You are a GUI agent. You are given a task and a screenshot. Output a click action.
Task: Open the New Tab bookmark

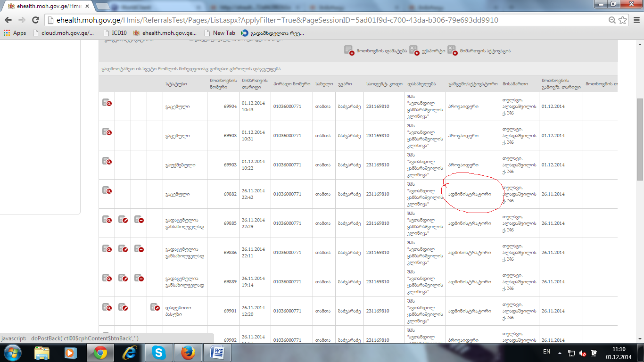pos(220,33)
